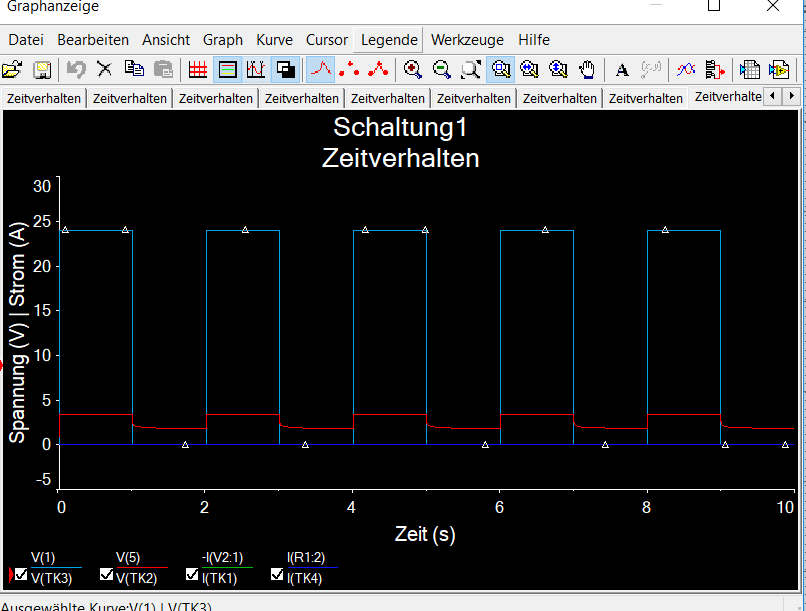
Task: Open the Werkzeuge menu
Action: coord(467,40)
